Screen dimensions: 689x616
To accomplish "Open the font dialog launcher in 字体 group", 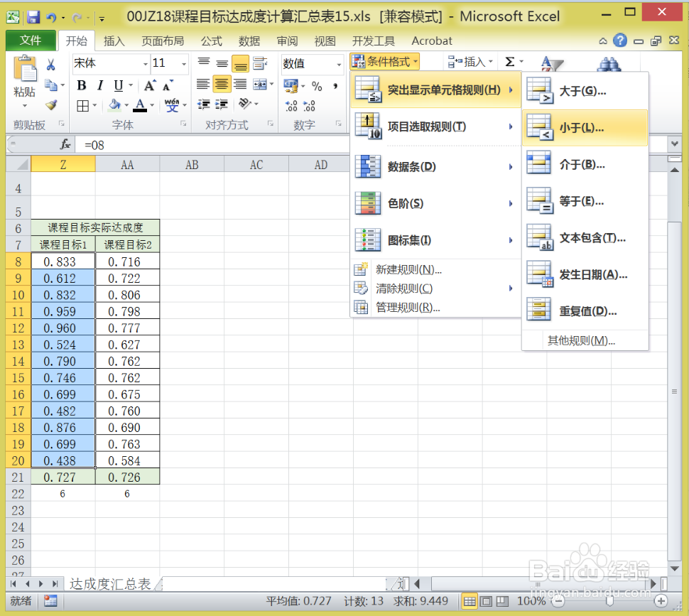I will pos(183,124).
